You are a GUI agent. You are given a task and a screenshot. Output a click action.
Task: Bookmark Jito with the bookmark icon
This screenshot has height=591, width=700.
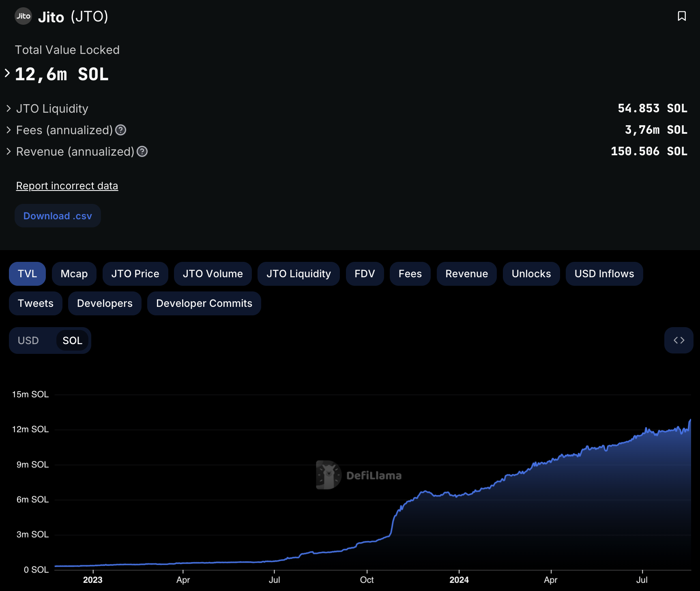click(682, 16)
